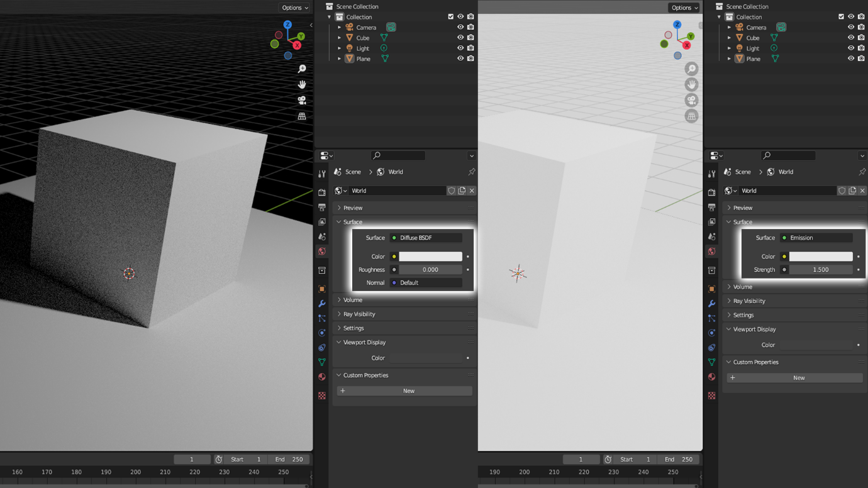Toggle the perspective/orthographic grid icon in the right viewport
868x488 pixels.
click(691, 116)
